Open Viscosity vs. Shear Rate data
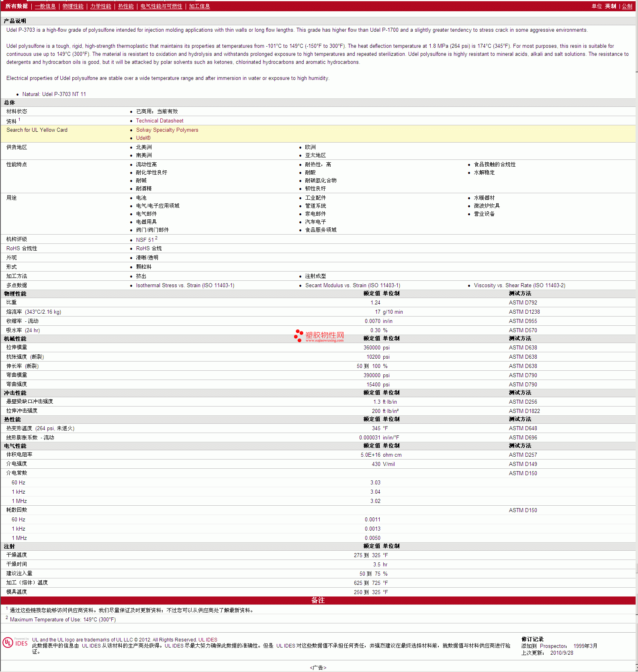The height and width of the screenshot is (672, 638). click(x=519, y=285)
